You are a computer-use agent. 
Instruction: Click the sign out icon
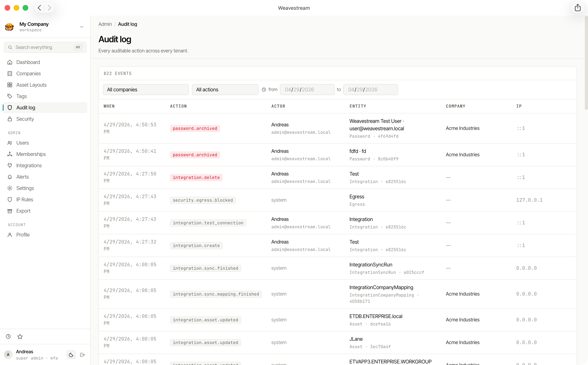(x=82, y=355)
